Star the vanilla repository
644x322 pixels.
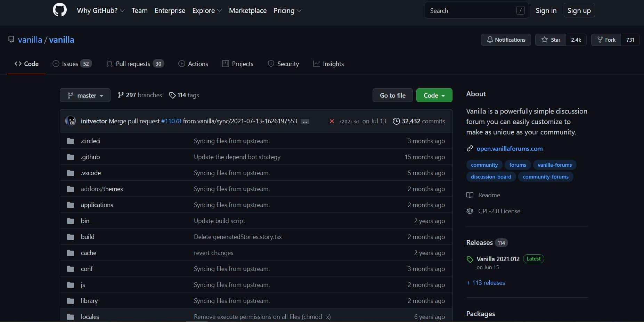tap(551, 40)
